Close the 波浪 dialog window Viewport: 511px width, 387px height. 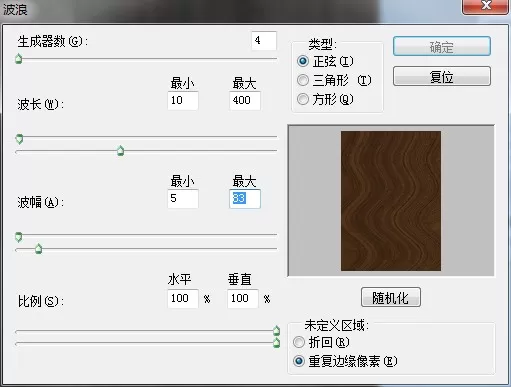pyautogui.click(x=486, y=6)
